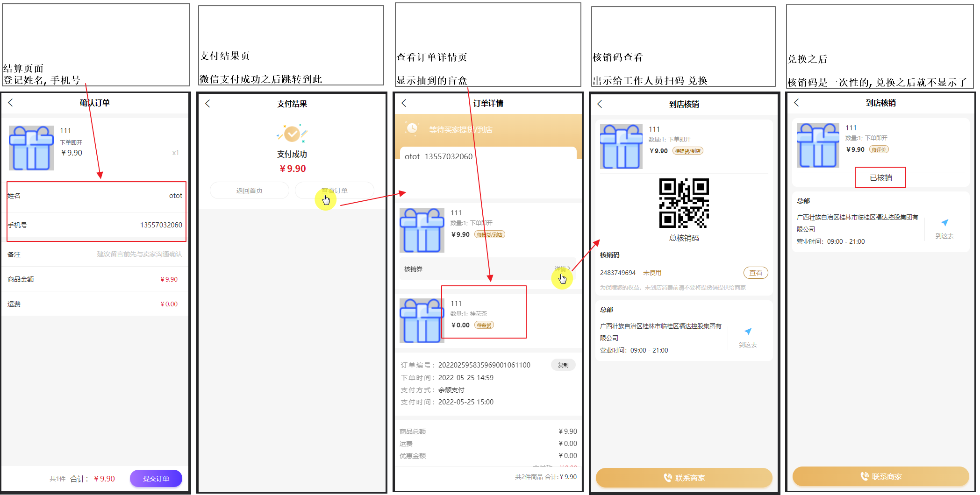Tap the payment success checkmark icon
Image resolution: width=980 pixels, height=495 pixels.
point(292,134)
